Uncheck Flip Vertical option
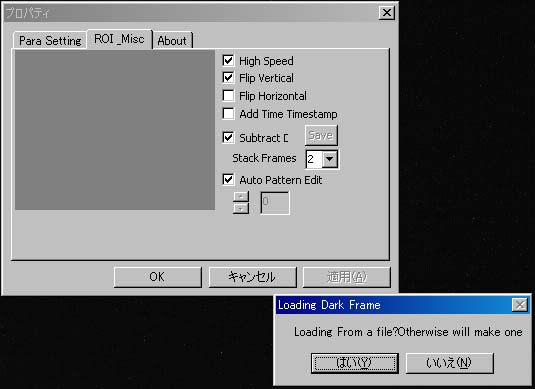 click(228, 77)
